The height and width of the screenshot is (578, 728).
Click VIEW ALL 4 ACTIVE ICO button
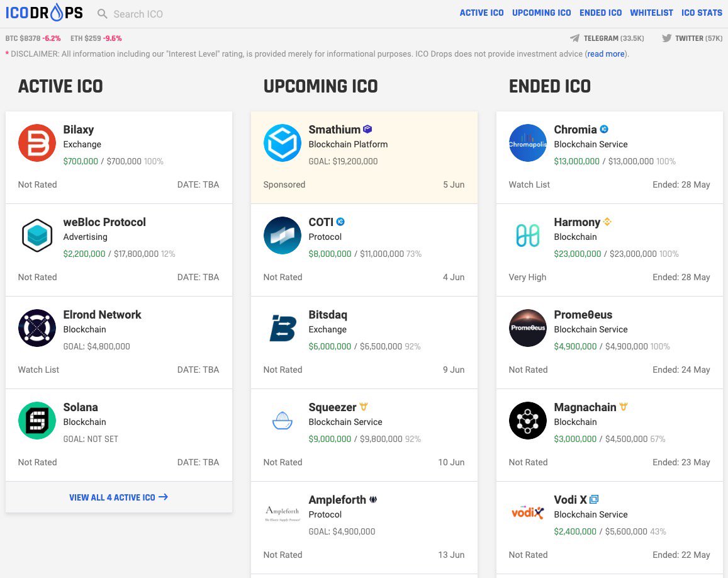click(119, 497)
